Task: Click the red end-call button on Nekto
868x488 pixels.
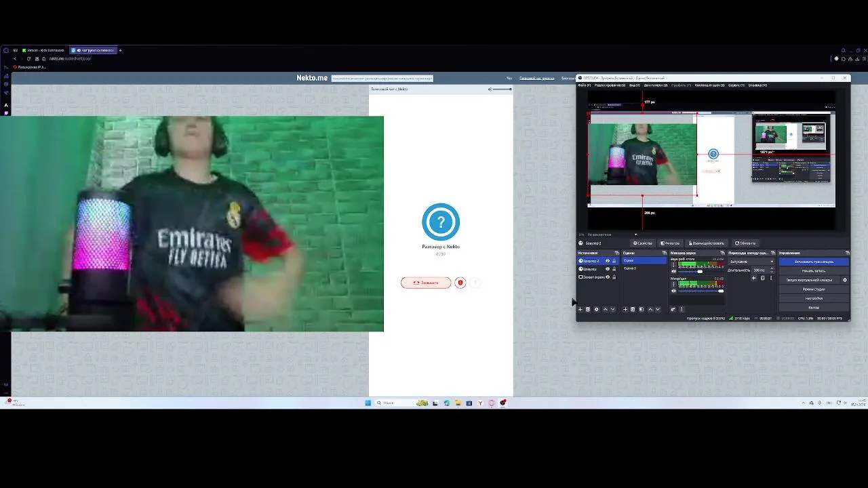Action: [x=426, y=283]
